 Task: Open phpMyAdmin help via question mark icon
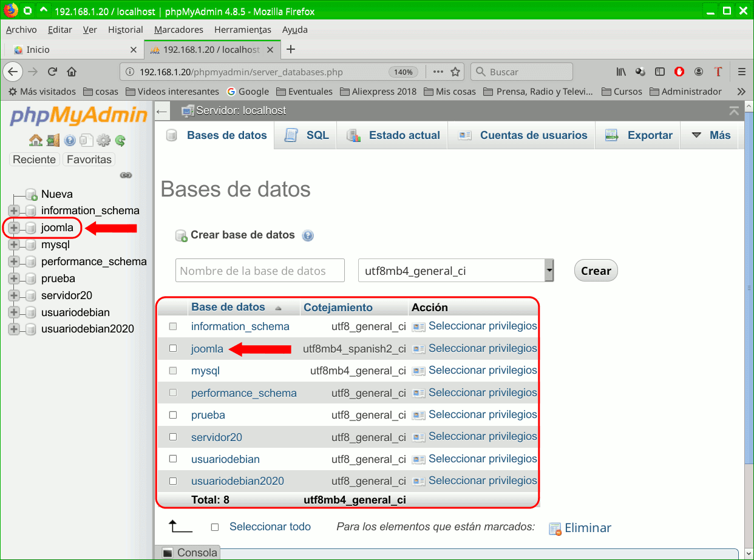(70, 140)
